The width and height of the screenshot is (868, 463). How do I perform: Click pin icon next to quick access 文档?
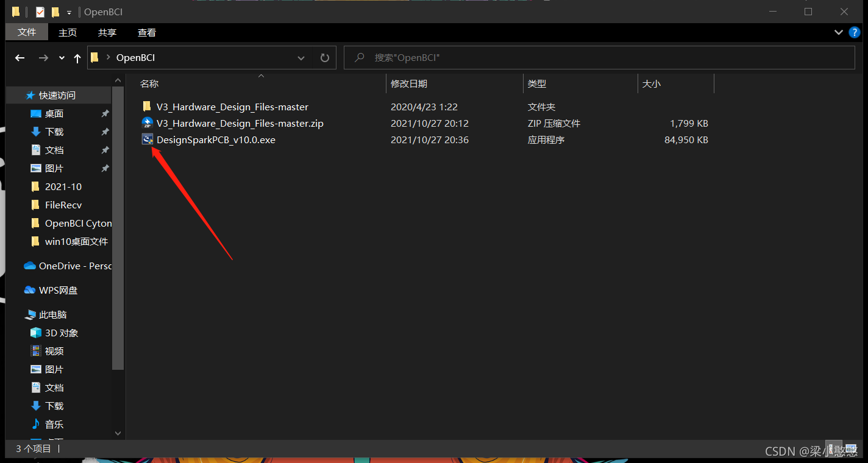click(x=105, y=150)
